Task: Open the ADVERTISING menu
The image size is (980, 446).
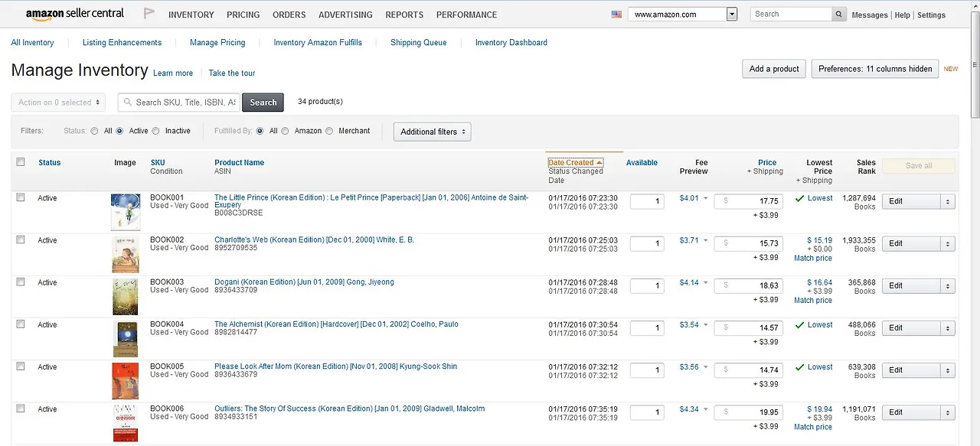Action: [345, 15]
